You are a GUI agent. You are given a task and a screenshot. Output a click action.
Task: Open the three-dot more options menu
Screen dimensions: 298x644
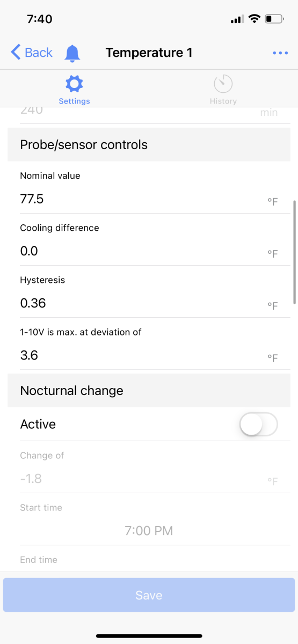(280, 53)
